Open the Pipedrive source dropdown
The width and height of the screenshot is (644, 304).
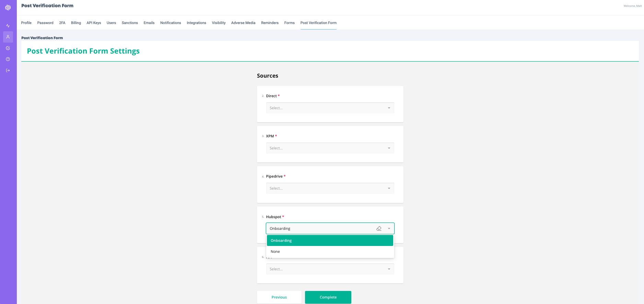[x=330, y=188]
